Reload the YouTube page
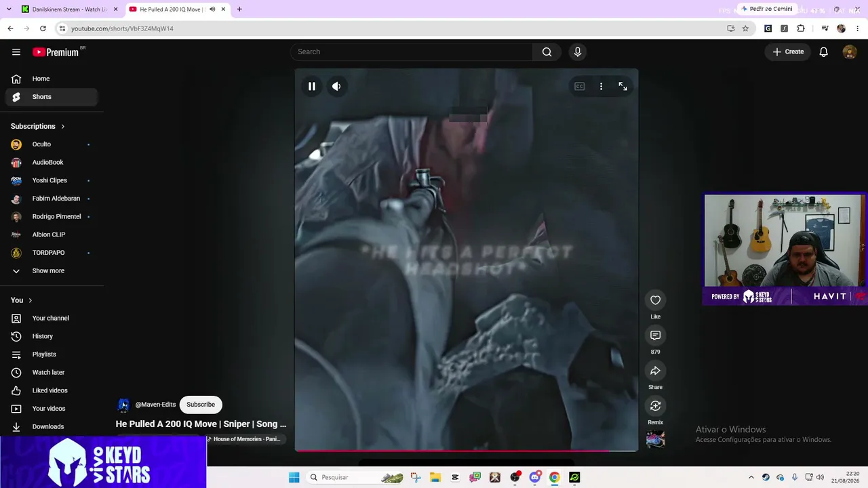Screen dimensions: 868x488 (43, 28)
